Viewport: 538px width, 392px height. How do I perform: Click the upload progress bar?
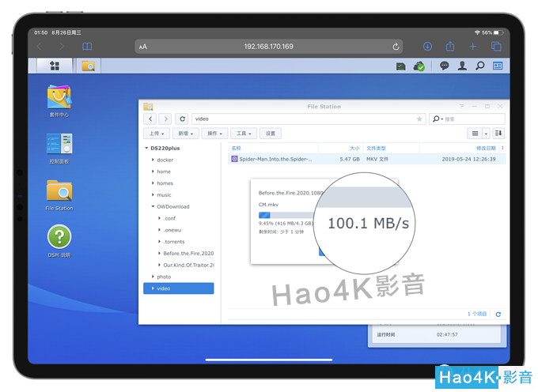point(286,215)
